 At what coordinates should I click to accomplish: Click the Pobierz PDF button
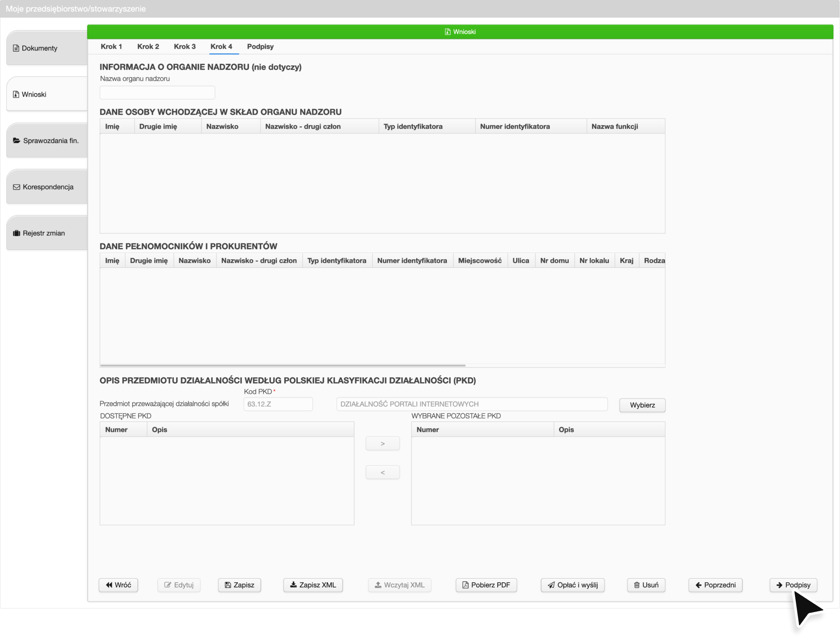(x=486, y=585)
